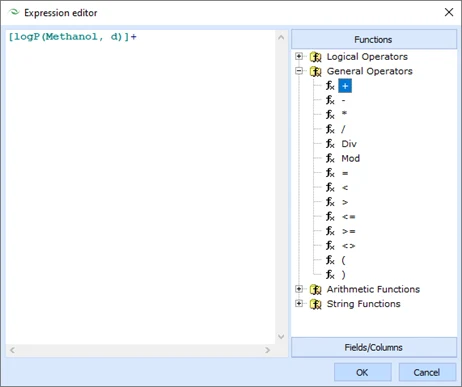Click the fx icon next to Mod

tap(330, 158)
